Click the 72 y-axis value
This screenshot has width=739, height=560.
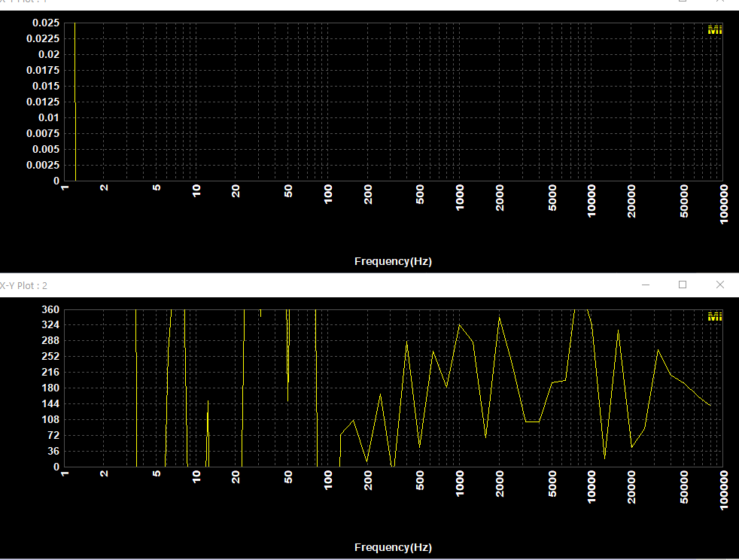click(x=53, y=435)
